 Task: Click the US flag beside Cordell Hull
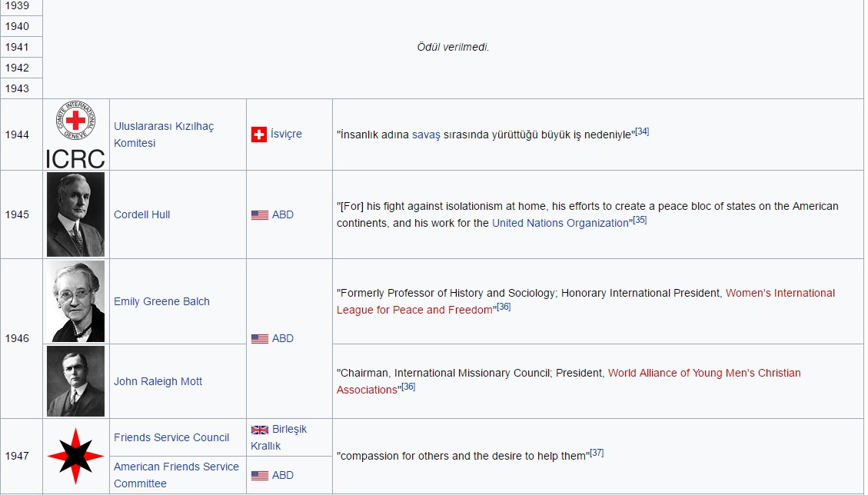(260, 214)
